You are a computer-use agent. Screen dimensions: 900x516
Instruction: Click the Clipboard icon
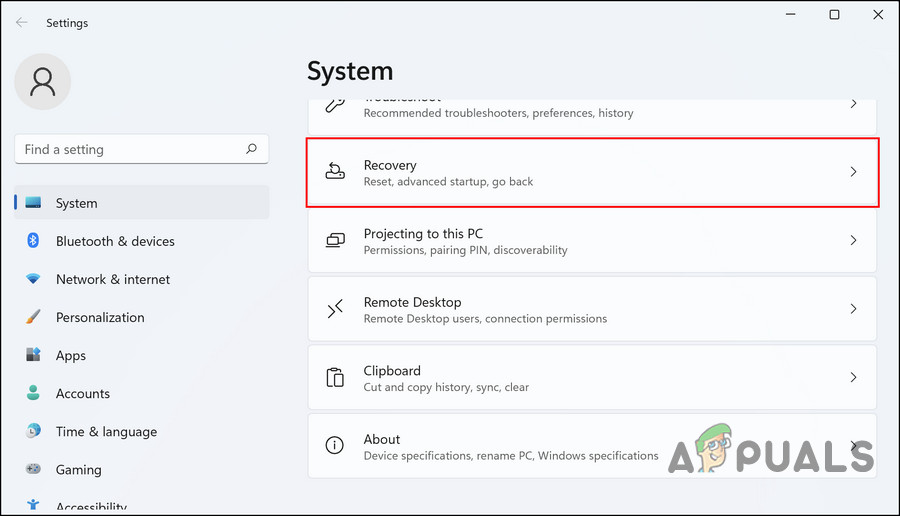coord(336,378)
